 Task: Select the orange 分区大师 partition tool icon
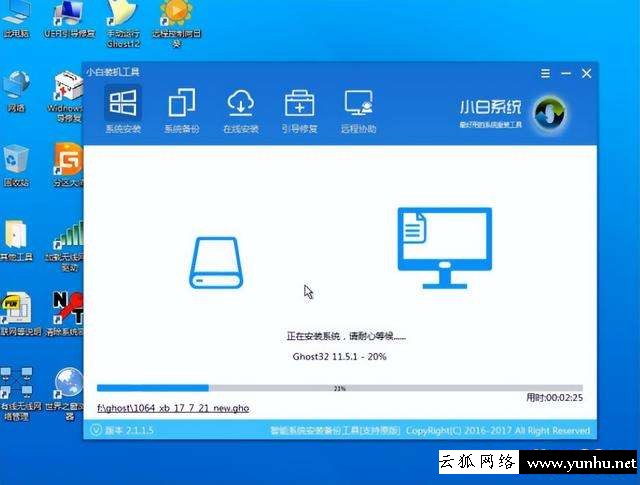tap(69, 164)
